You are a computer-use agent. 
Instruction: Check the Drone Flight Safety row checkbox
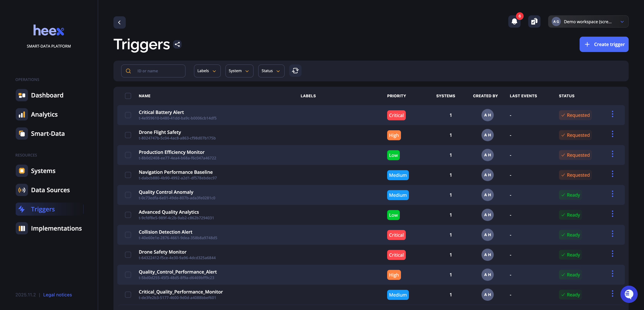128,135
